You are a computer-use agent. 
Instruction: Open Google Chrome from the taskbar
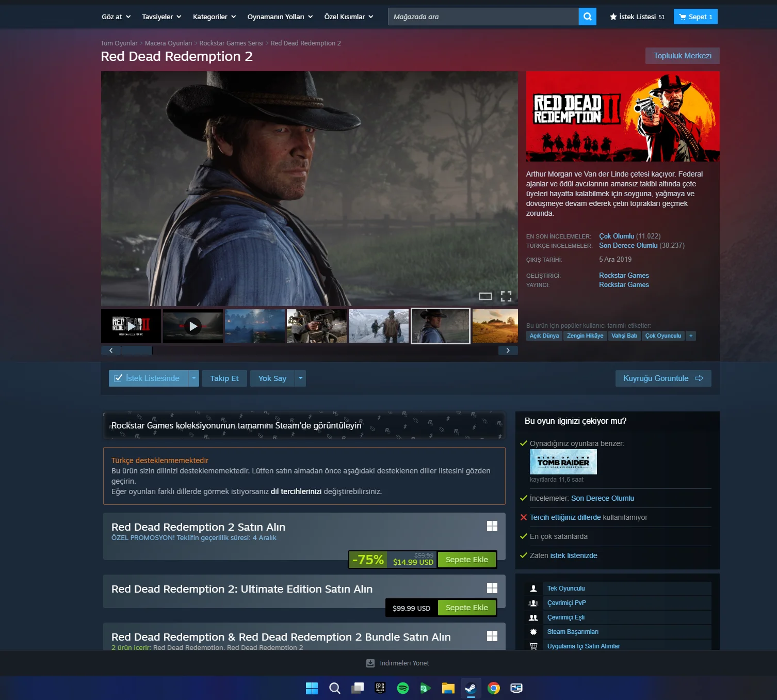point(494,688)
